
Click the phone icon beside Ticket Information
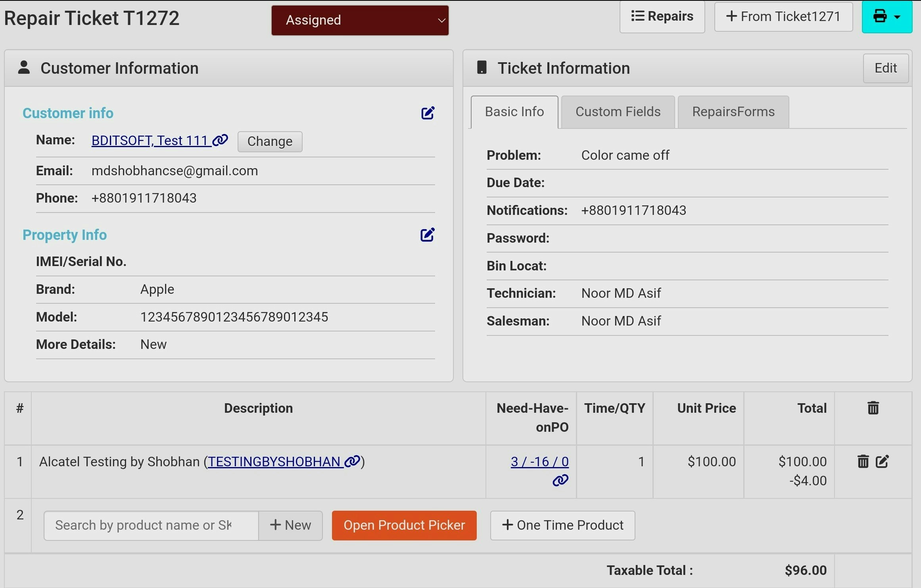[x=481, y=67]
